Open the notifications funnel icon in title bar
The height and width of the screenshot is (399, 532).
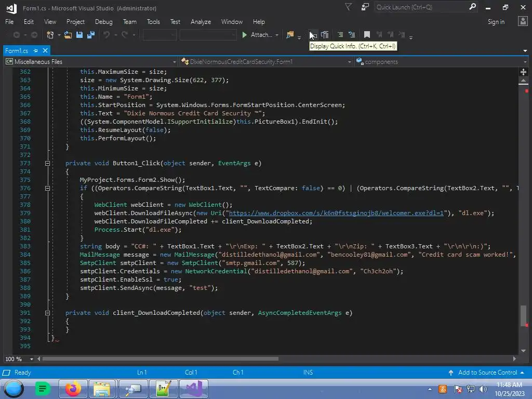348,7
